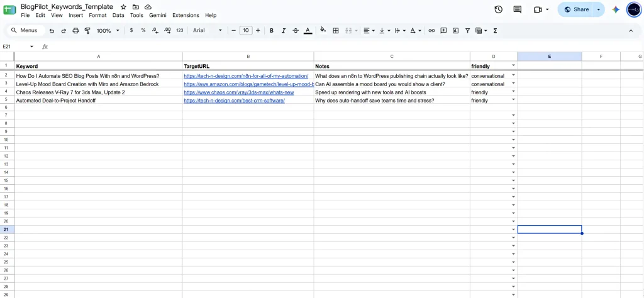The height and width of the screenshot is (298, 644).
Task: Open the Tools menu
Action: click(136, 15)
